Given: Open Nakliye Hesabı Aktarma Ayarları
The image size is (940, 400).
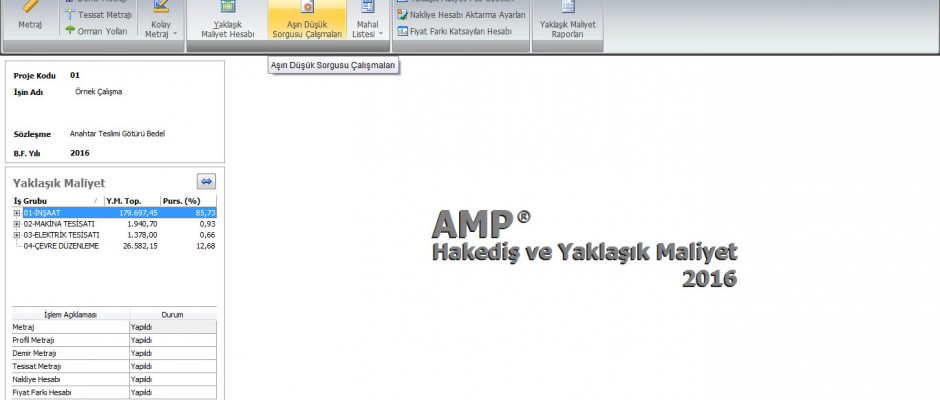Looking at the screenshot, I should point(460,15).
